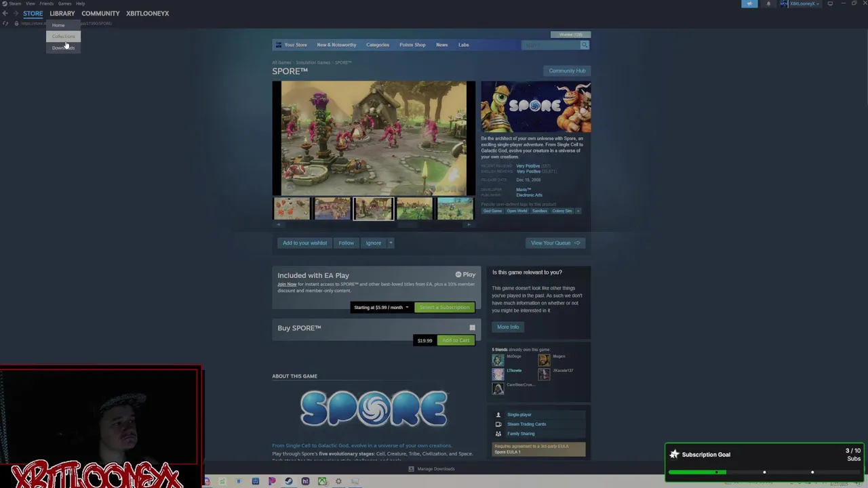
Task: Click the Ignore button
Action: pos(374,243)
